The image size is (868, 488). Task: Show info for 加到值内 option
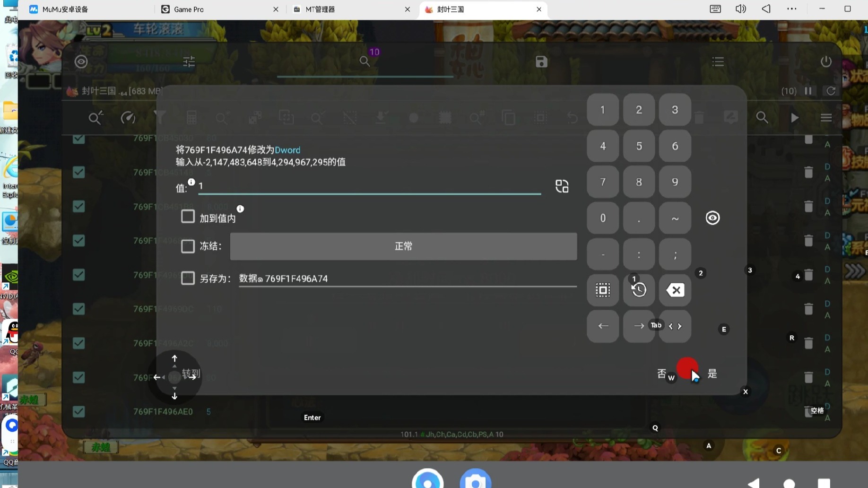pos(240,209)
